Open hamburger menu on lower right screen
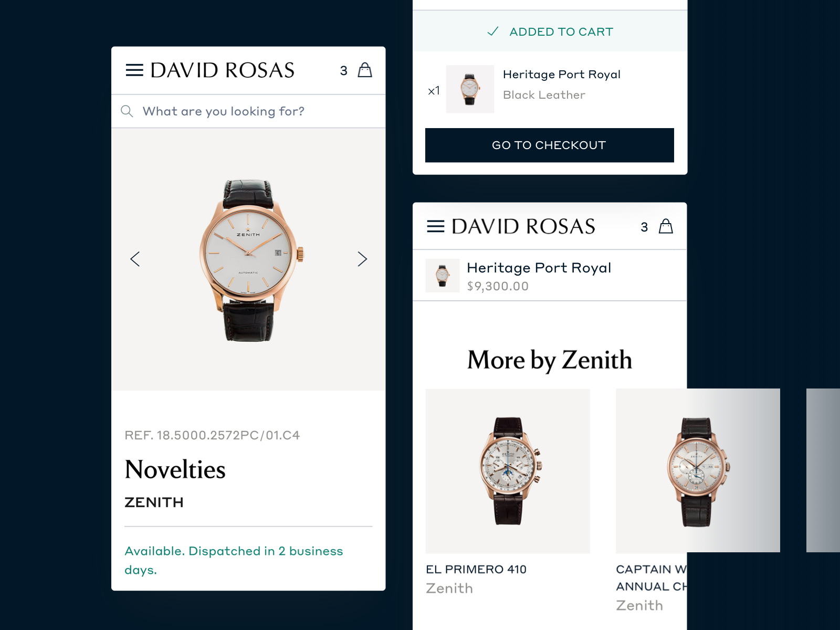Image resolution: width=840 pixels, height=630 pixels. click(x=436, y=226)
